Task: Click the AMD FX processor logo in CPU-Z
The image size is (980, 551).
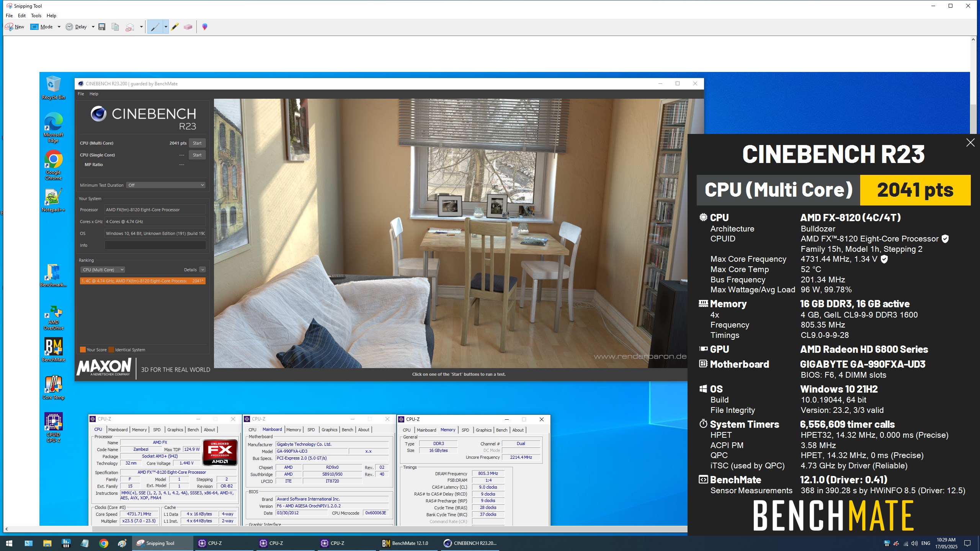Action: pos(220,452)
